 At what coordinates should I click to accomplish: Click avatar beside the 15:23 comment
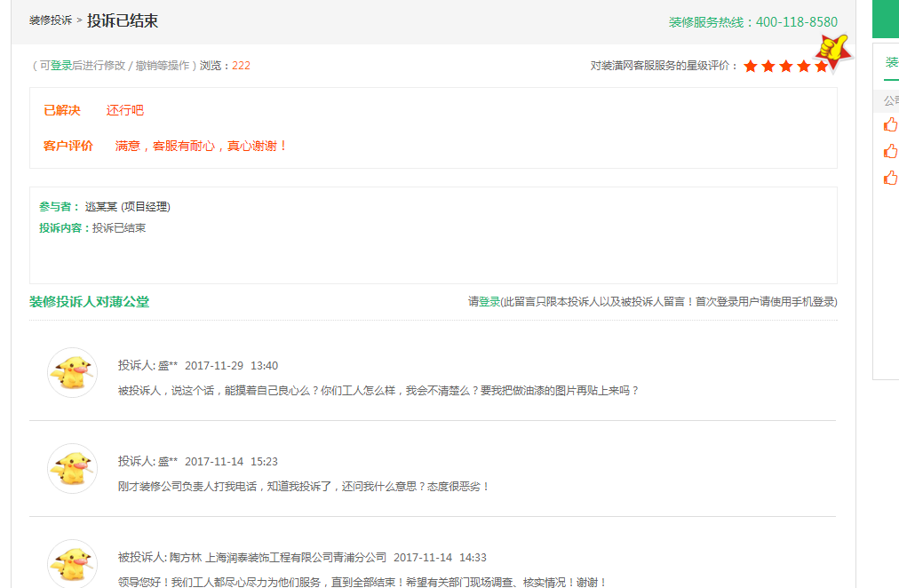[72, 468]
